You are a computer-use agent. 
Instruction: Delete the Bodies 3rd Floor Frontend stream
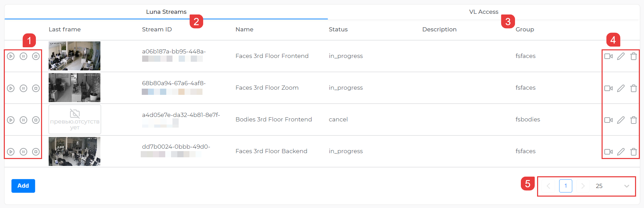(x=634, y=120)
